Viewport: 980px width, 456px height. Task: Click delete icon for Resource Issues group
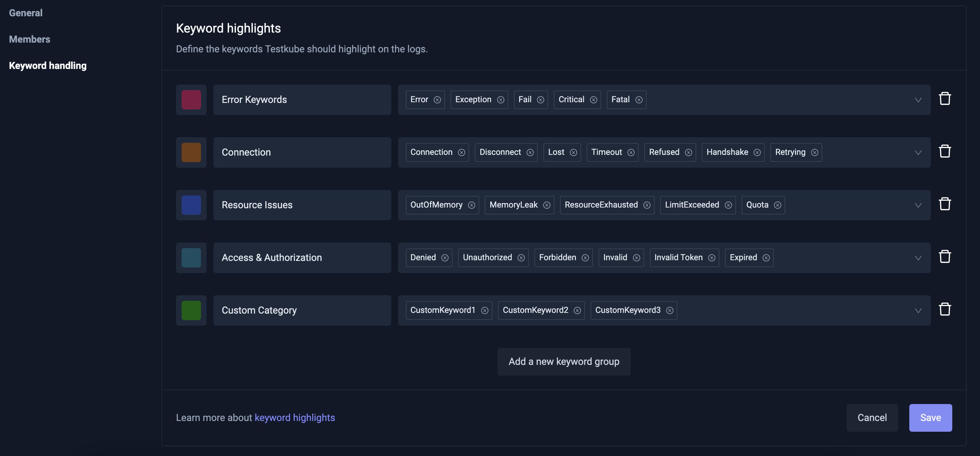tap(944, 204)
